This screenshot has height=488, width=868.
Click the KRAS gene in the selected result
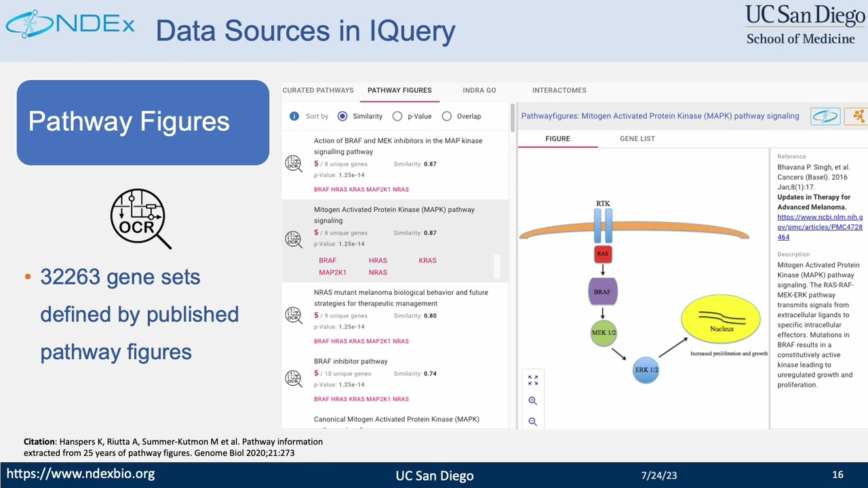(427, 260)
